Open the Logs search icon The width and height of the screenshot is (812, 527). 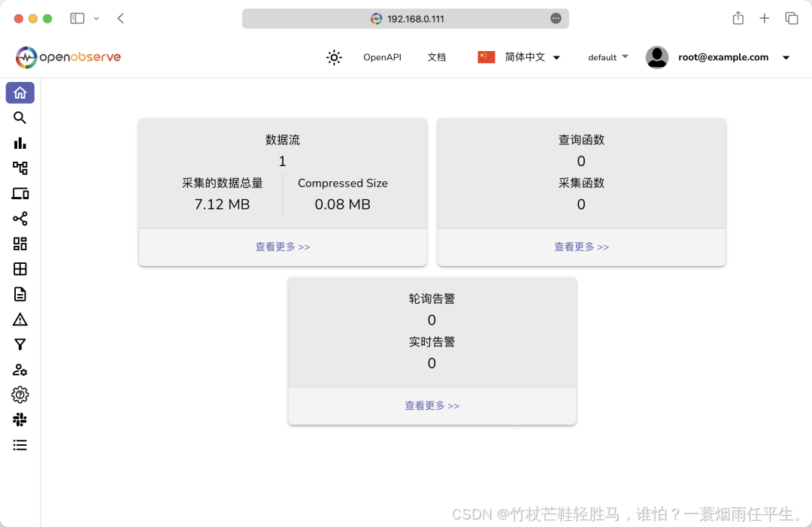[20, 118]
